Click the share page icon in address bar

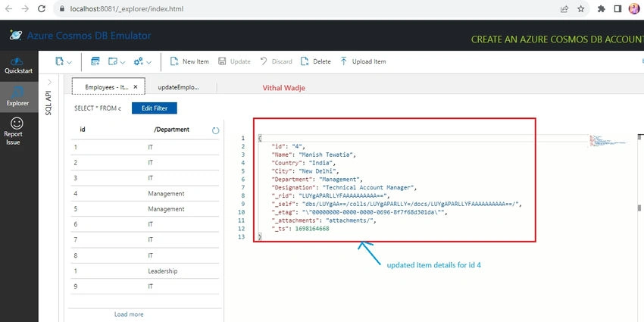[564, 8]
